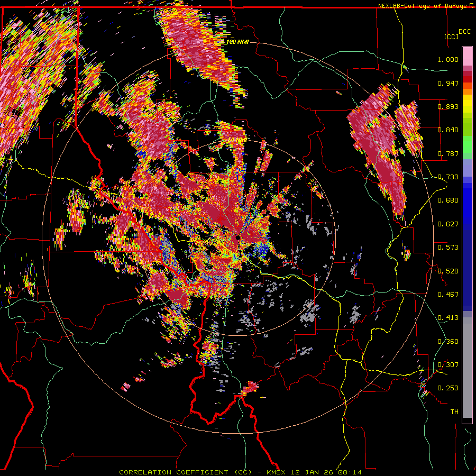Click the 100 NMI range ring label
Image resolution: width=476 pixels, height=476 pixels.
coord(237,42)
